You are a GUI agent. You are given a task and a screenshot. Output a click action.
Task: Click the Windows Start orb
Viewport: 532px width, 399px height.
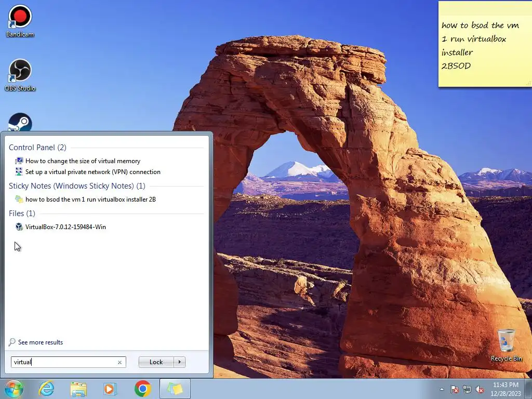[14, 389]
